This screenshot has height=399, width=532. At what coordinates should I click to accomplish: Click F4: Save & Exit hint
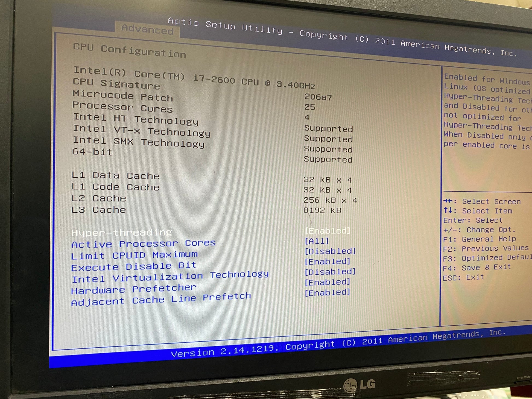pos(477,267)
